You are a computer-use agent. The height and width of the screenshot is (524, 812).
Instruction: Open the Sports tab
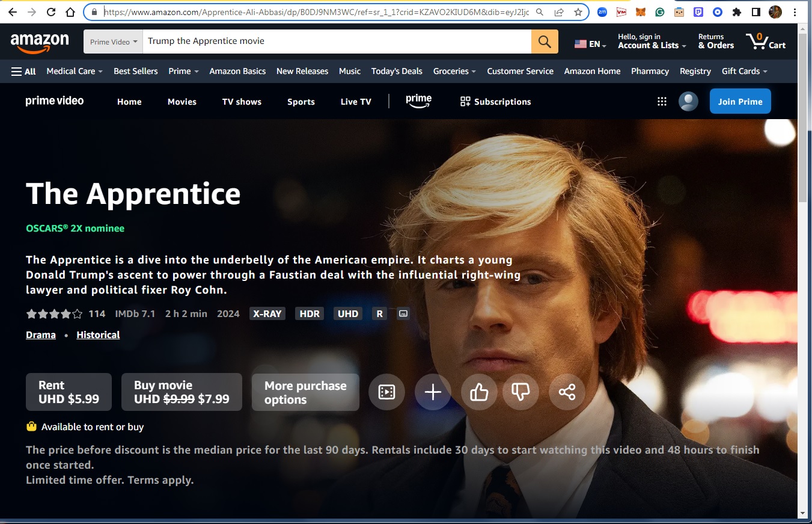[x=301, y=102]
